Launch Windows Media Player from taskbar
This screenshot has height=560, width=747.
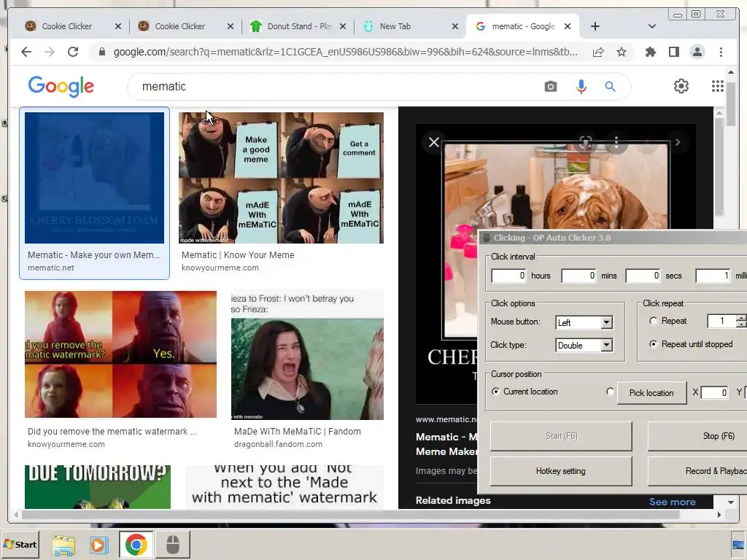tap(99, 545)
